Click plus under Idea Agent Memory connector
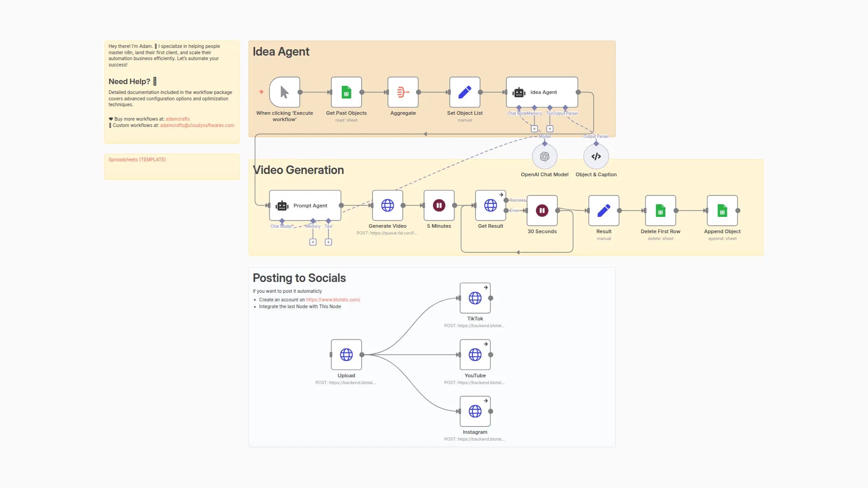The width and height of the screenshot is (868, 488). pos(534,129)
